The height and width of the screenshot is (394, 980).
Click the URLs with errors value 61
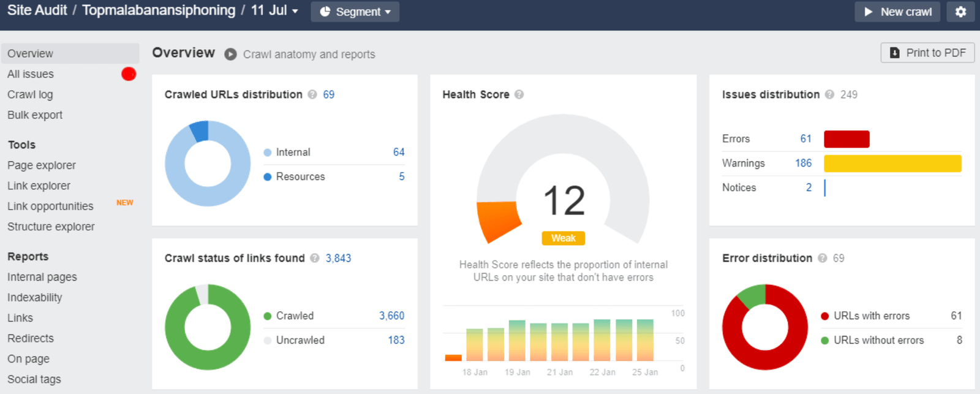(956, 316)
